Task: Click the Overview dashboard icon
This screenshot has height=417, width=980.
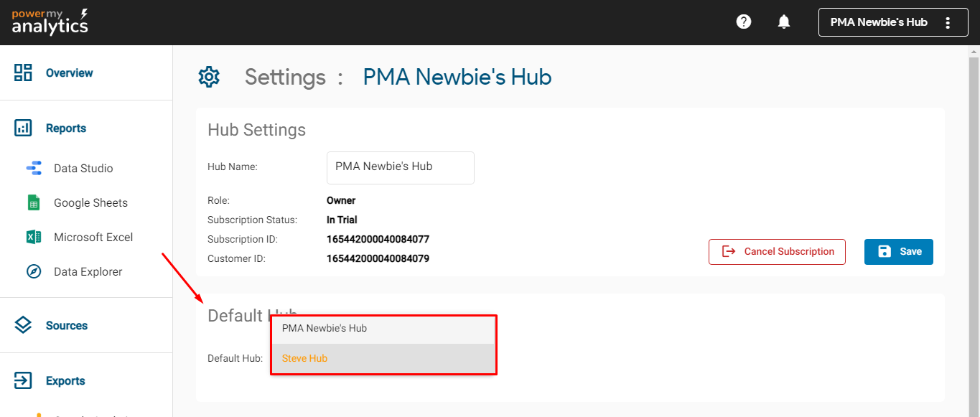Action: 23,72
